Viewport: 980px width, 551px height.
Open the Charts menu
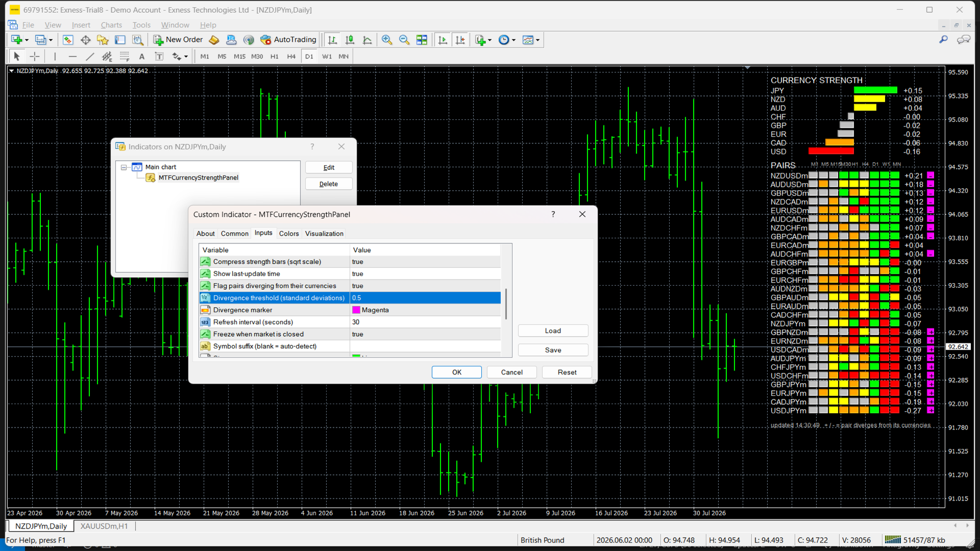pyautogui.click(x=111, y=25)
